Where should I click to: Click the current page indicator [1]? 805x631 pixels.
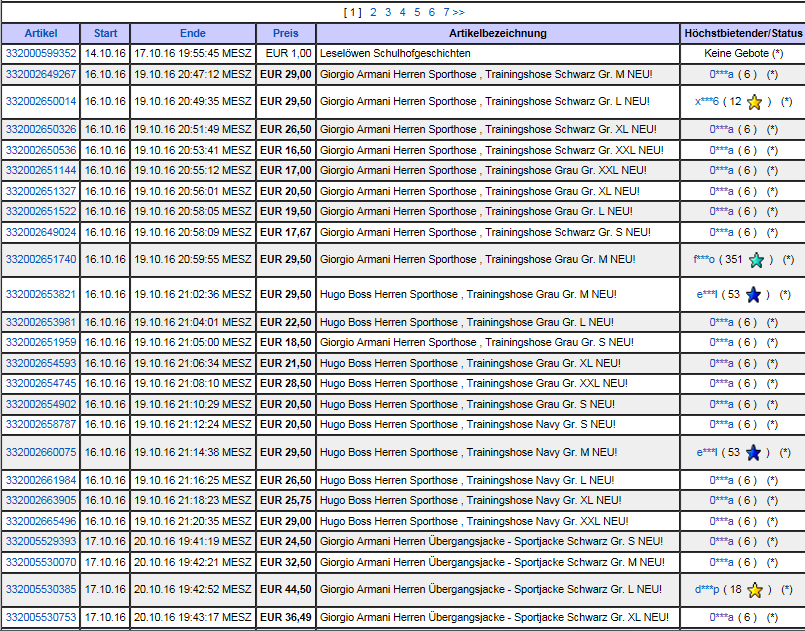[x=353, y=12]
